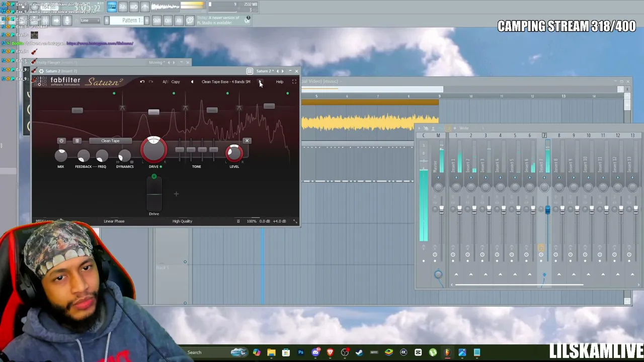Remove the selected Saturn band with X
The width and height of the screenshot is (644, 362).
pyautogui.click(x=247, y=141)
